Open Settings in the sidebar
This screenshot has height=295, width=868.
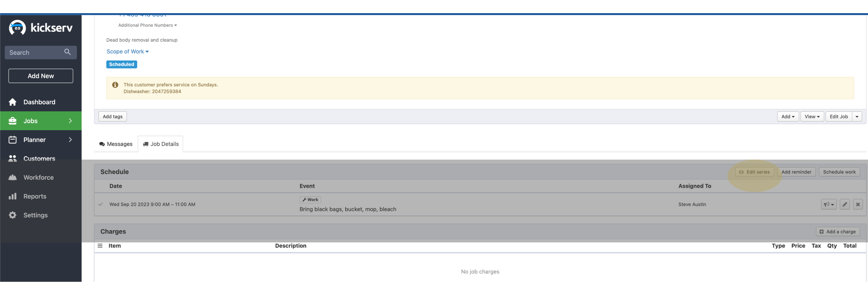[x=41, y=215]
